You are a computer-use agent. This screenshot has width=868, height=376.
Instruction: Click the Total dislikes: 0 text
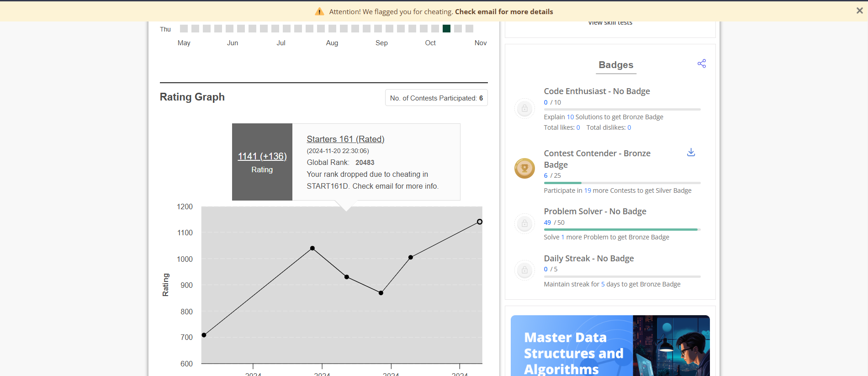point(609,127)
